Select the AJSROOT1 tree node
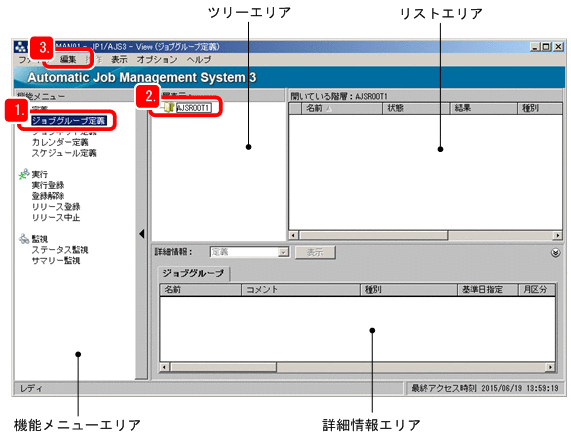The height and width of the screenshot is (437, 571). click(x=193, y=108)
